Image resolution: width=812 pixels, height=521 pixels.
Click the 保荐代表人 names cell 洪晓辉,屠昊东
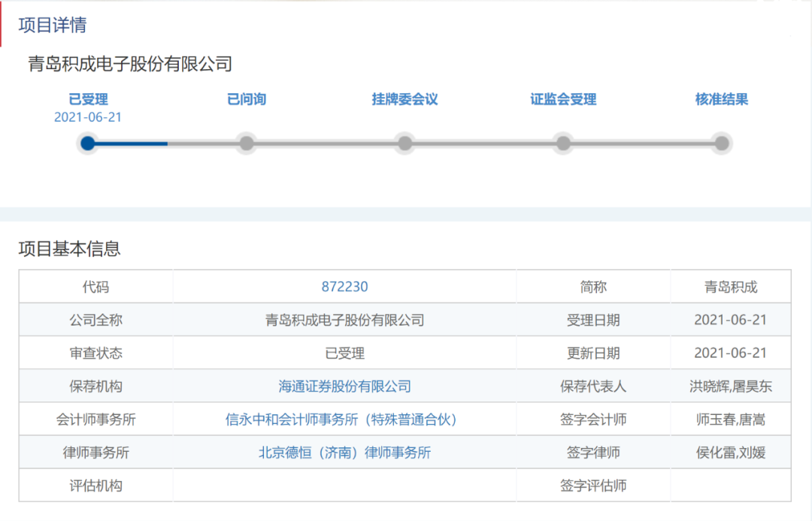[x=730, y=386]
